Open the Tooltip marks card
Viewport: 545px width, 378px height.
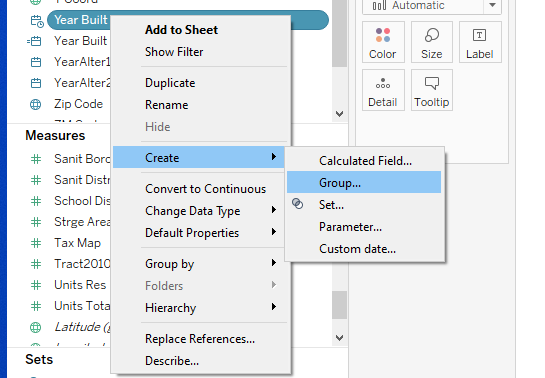pos(432,90)
